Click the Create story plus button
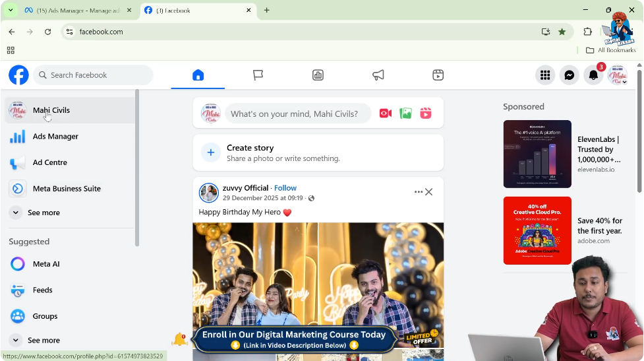Image resolution: width=644 pixels, height=361 pixels. 211,152
